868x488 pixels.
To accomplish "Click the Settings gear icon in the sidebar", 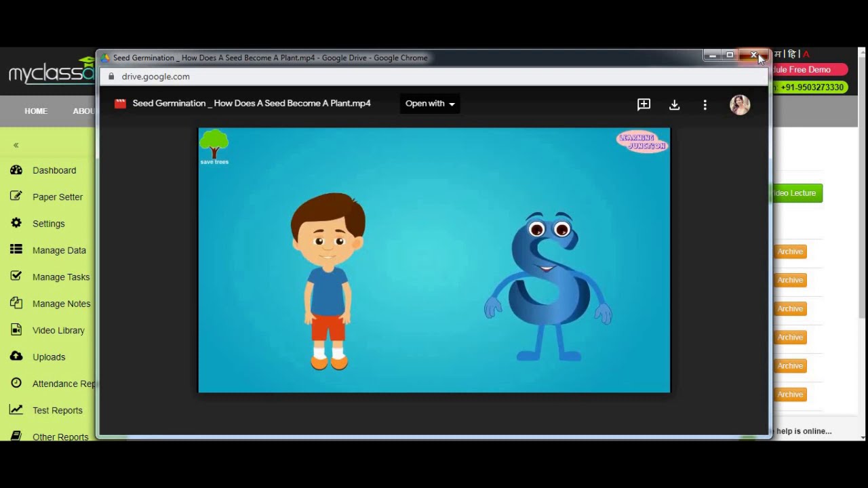I will tap(16, 223).
